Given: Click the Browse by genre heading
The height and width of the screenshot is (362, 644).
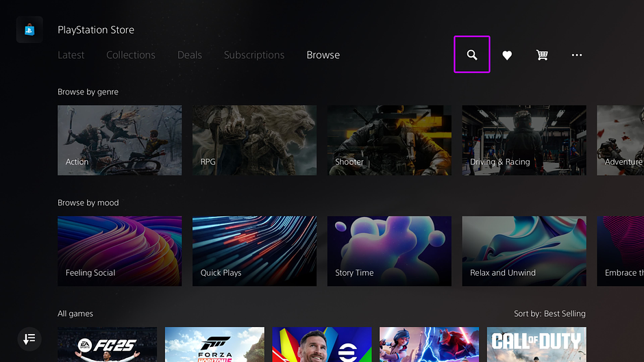Looking at the screenshot, I should (88, 92).
